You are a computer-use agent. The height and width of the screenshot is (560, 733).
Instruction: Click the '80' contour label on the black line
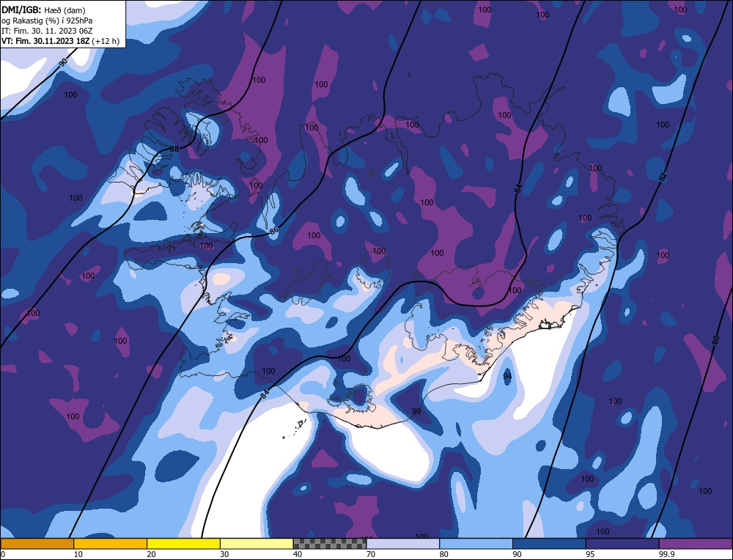(x=715, y=340)
